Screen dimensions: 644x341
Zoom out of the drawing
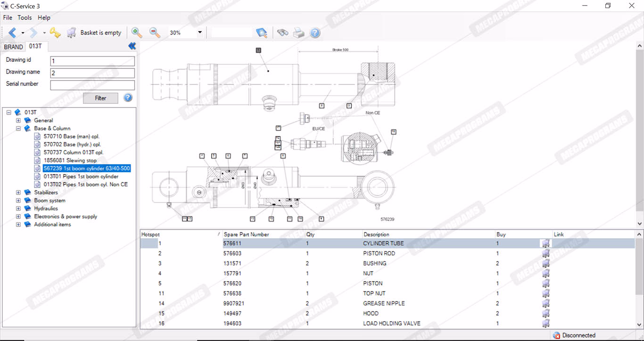tap(155, 33)
